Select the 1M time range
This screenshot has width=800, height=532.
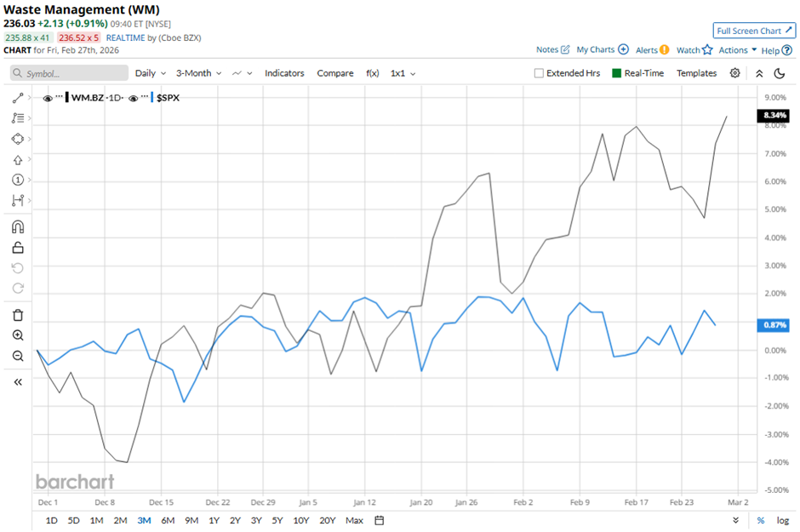(x=96, y=520)
